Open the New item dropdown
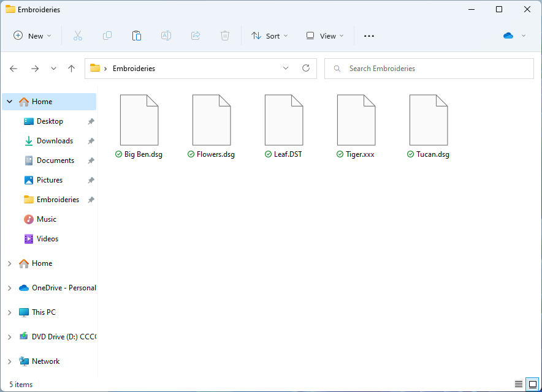This screenshot has width=542, height=392. click(x=32, y=36)
